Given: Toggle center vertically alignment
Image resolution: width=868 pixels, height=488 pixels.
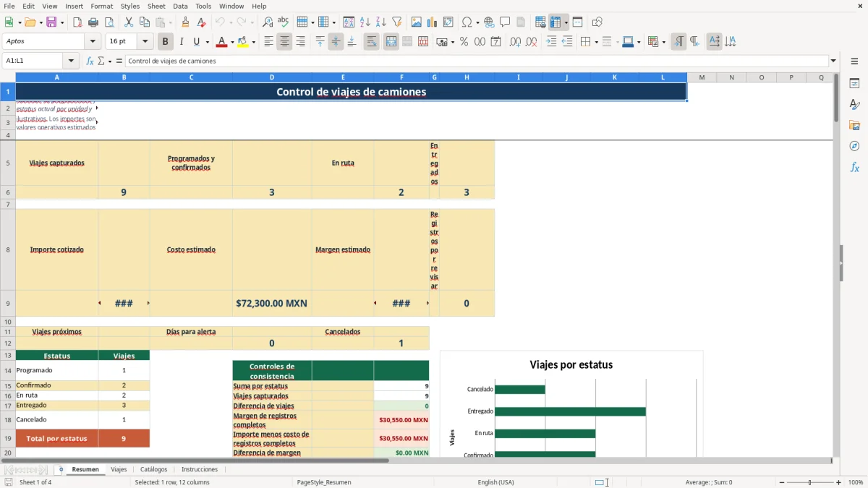Looking at the screenshot, I should point(336,42).
